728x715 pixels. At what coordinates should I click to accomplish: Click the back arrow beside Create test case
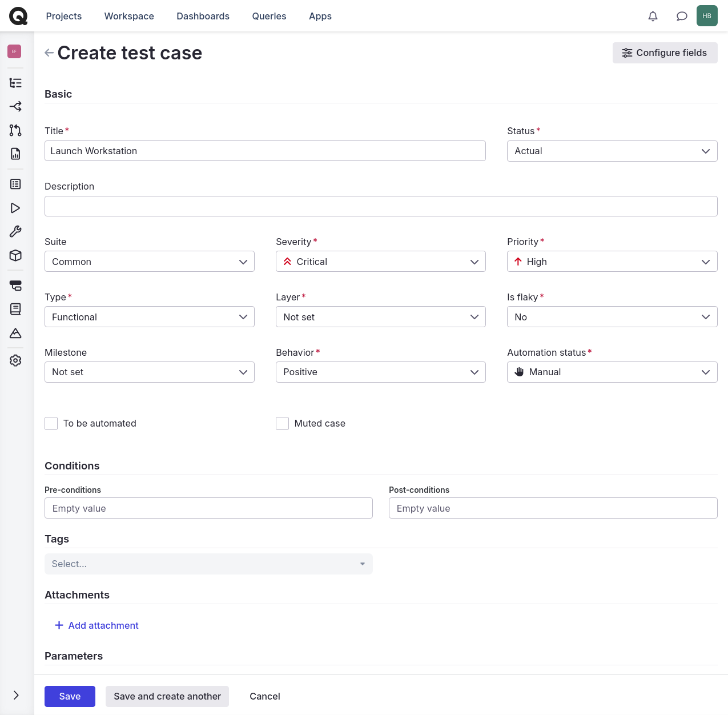[x=49, y=53]
